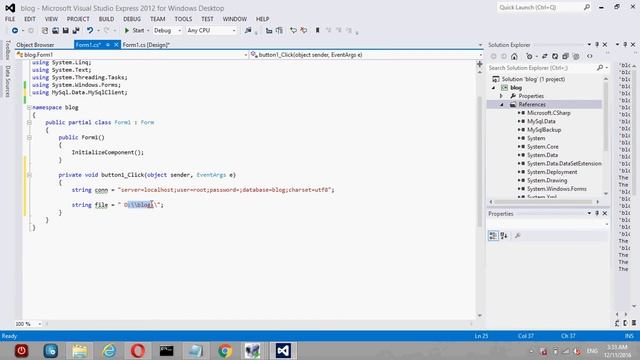The image size is (640, 360).
Task: Open the button1_Click member dropdown
Action: [x=367, y=55]
